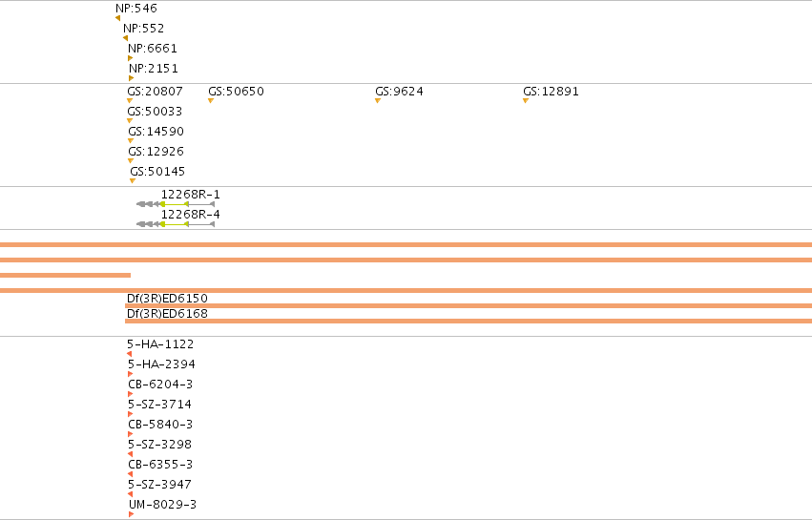This screenshot has height=520, width=812.
Task: Click the NP:2151 label
Action: click(x=154, y=69)
